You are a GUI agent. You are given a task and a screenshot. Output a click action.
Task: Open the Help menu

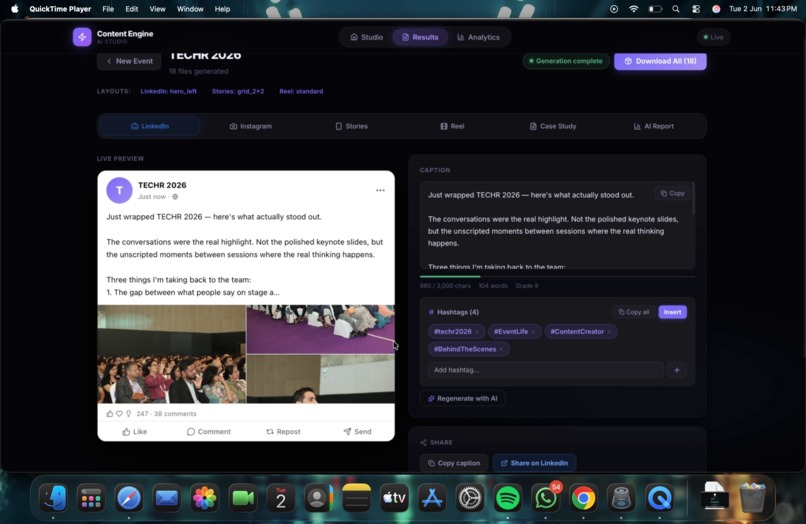pos(222,9)
